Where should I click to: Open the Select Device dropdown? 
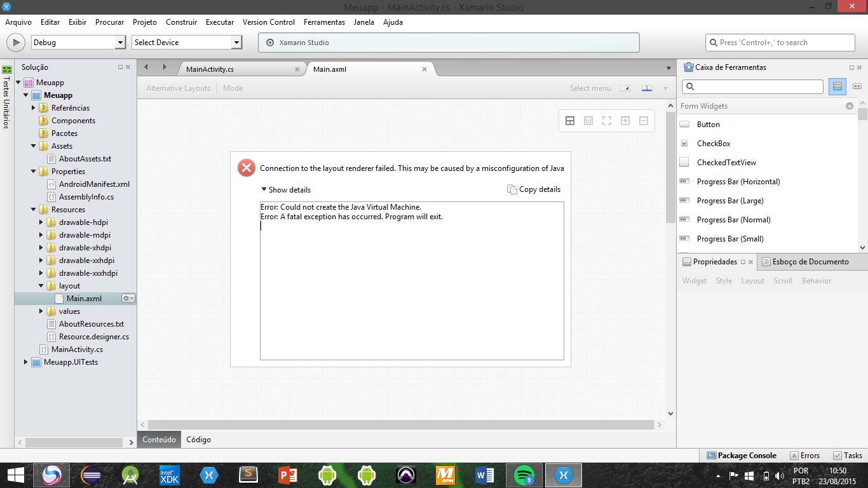pyautogui.click(x=187, y=43)
